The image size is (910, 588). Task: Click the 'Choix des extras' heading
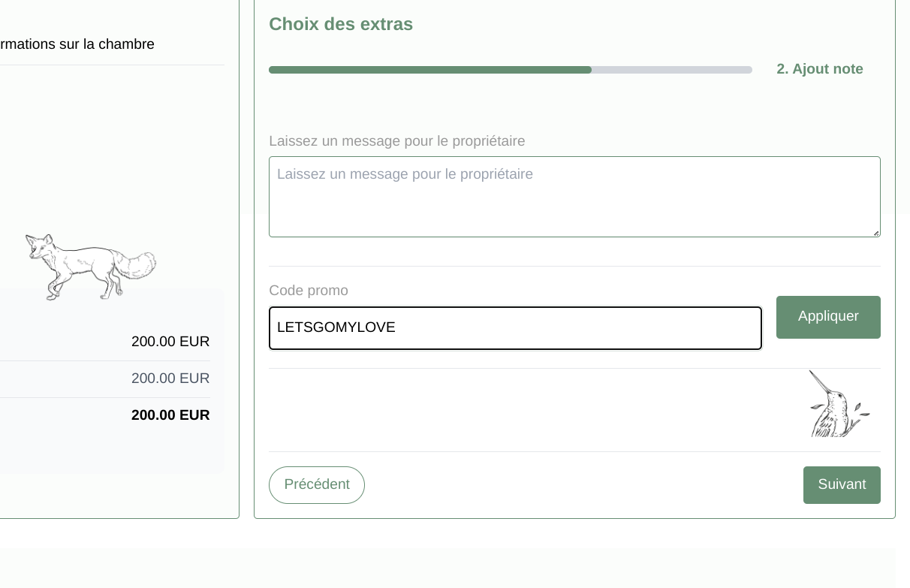341,24
